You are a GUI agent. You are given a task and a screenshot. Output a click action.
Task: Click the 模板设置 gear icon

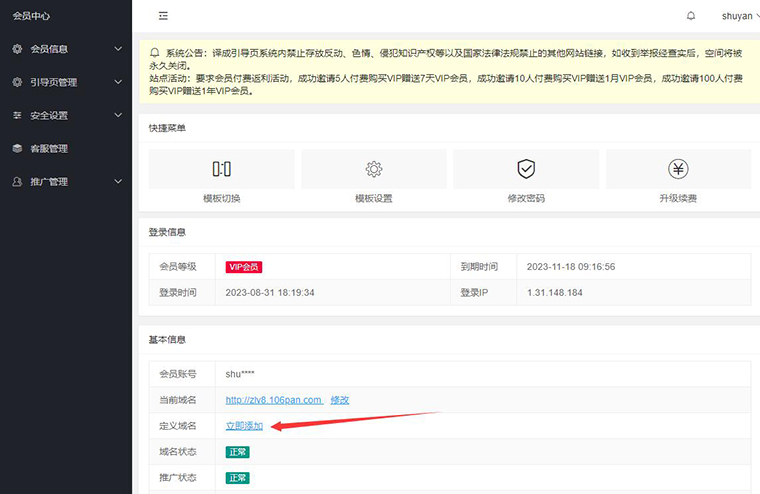coord(374,169)
